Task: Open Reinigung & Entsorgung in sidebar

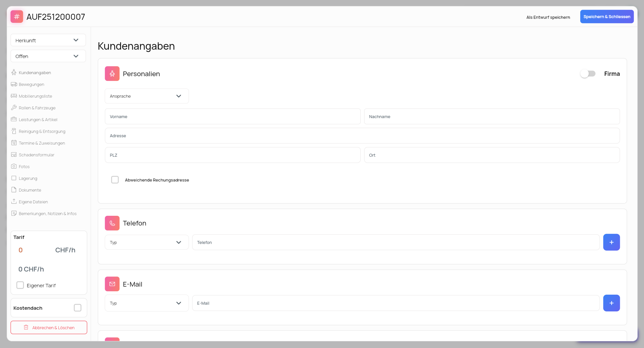Action: (42, 132)
